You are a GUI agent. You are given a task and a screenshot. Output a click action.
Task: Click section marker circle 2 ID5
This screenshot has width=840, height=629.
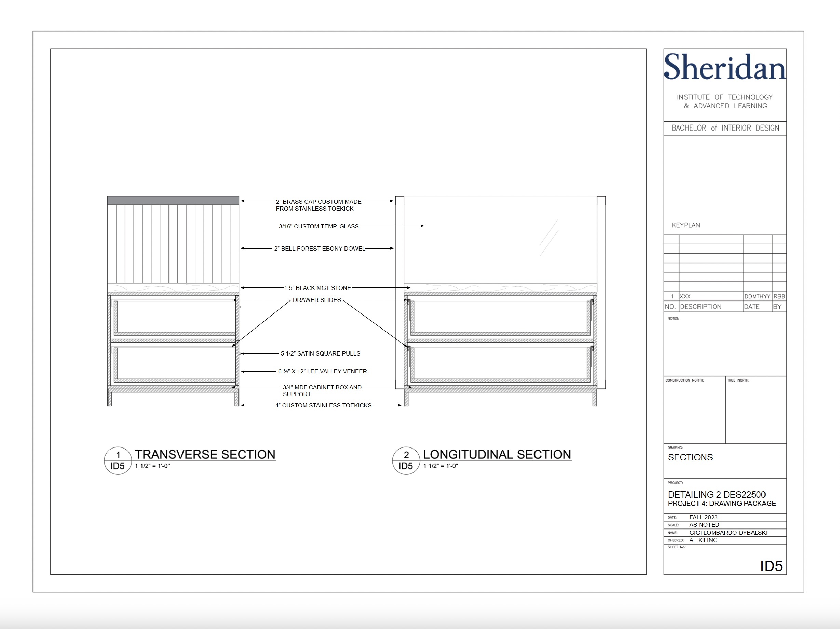[406, 460]
